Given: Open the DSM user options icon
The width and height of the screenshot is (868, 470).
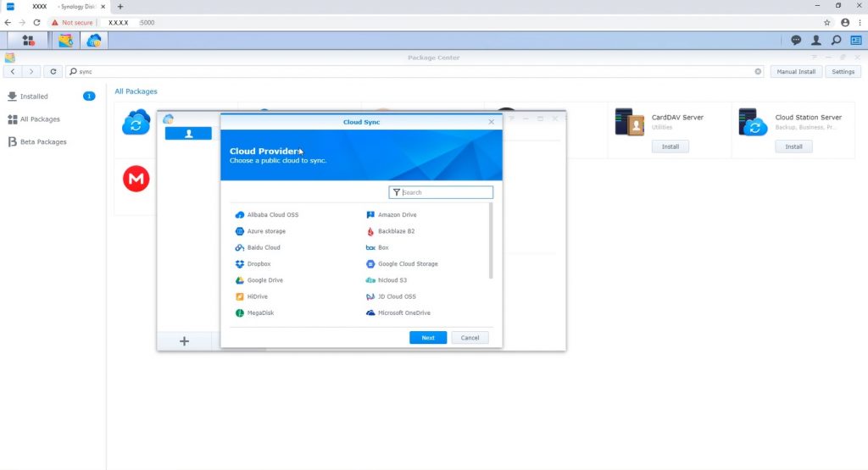Looking at the screenshot, I should tap(816, 41).
